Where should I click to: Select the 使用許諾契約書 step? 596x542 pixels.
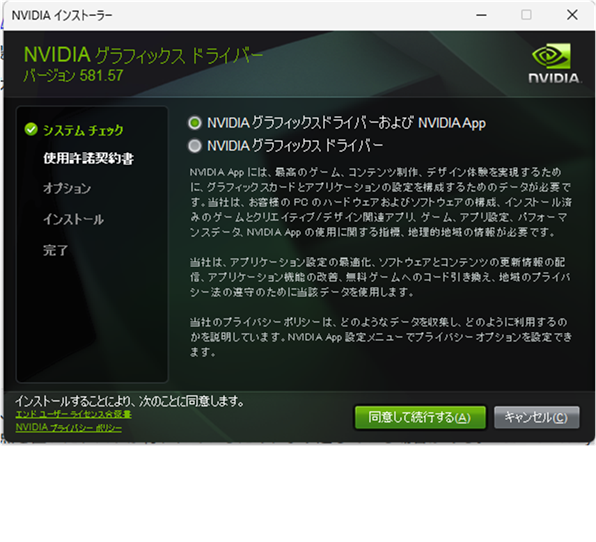[x=88, y=158]
